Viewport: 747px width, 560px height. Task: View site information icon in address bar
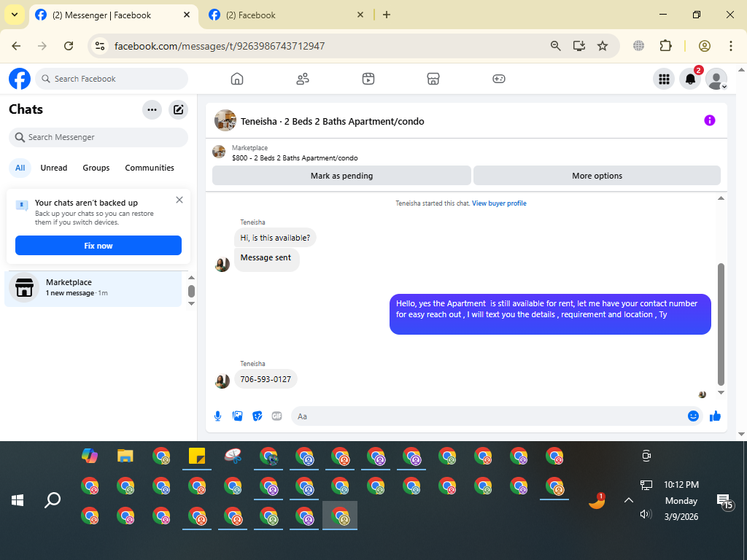(x=99, y=46)
